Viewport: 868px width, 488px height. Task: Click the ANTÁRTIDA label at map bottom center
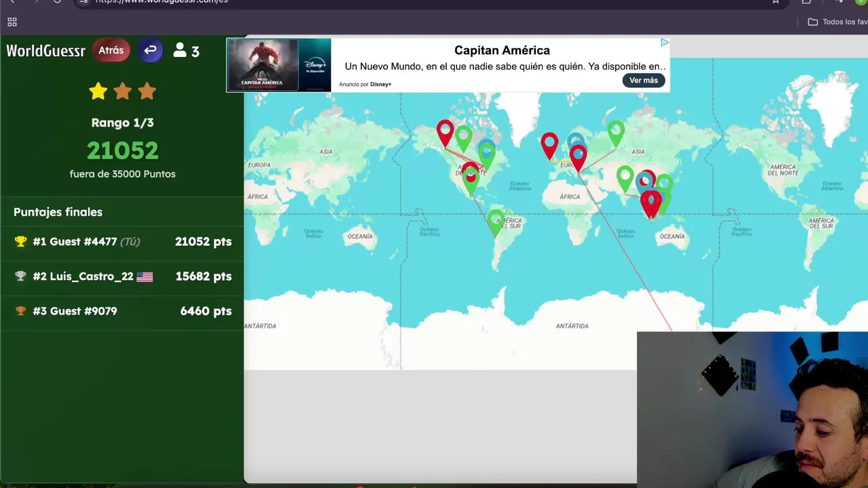572,326
